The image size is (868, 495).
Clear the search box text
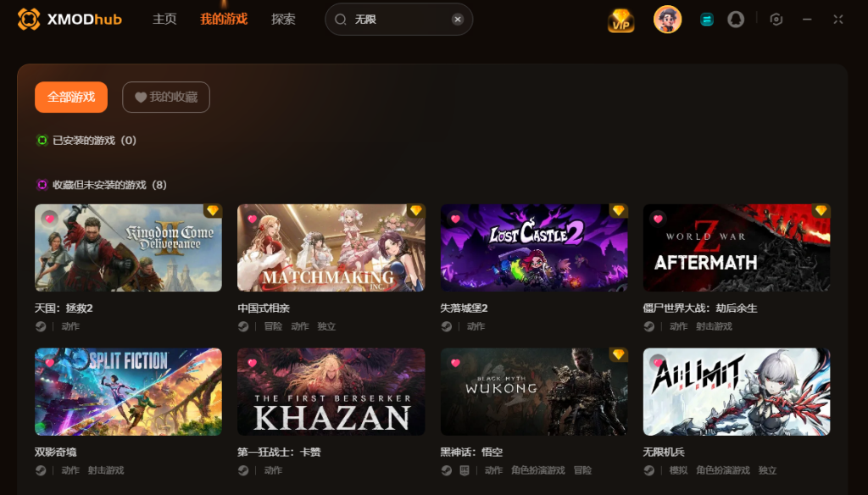click(x=457, y=19)
